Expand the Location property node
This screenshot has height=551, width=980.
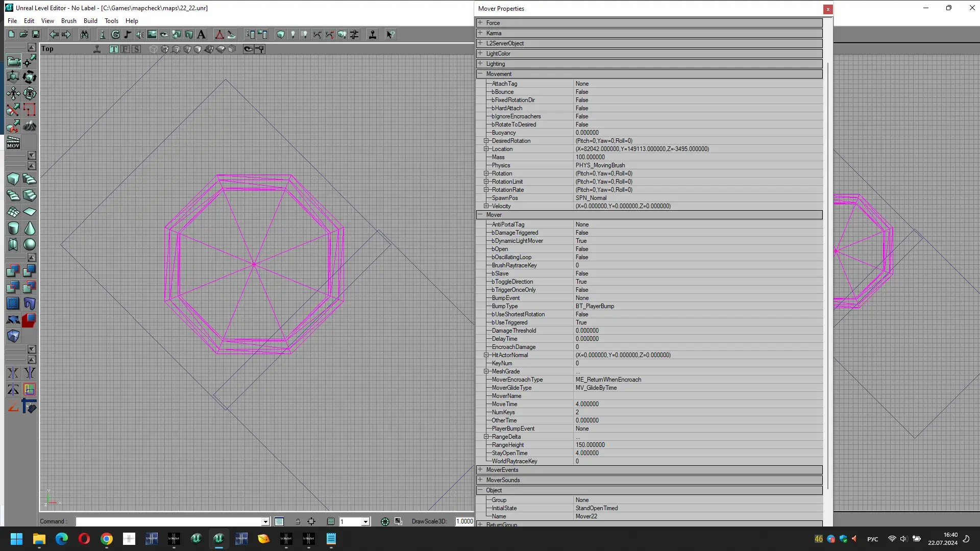486,149
